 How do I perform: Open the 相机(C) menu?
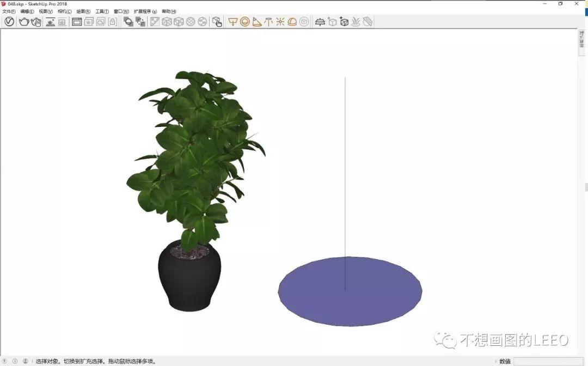tap(64, 11)
